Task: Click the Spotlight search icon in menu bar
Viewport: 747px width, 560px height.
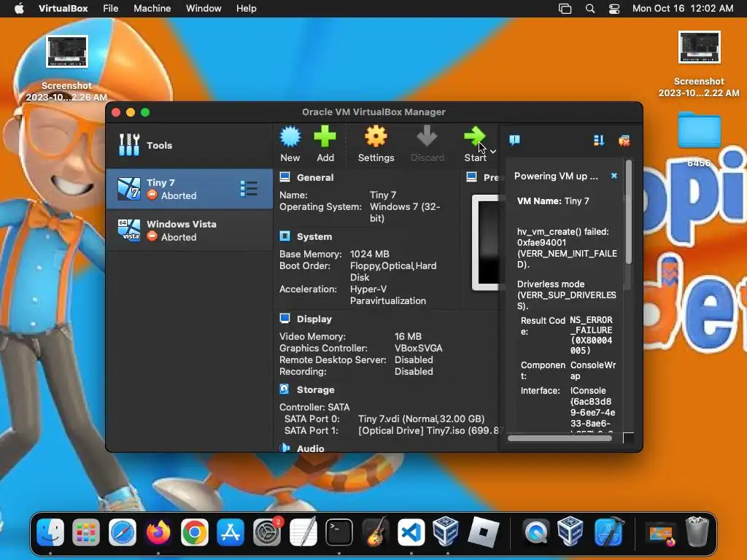Action: 589,9
